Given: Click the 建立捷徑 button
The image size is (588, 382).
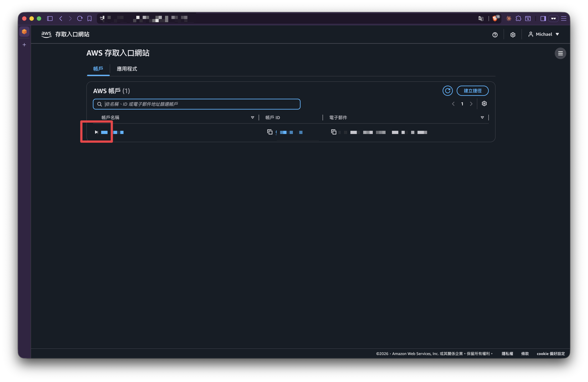Looking at the screenshot, I should [473, 91].
